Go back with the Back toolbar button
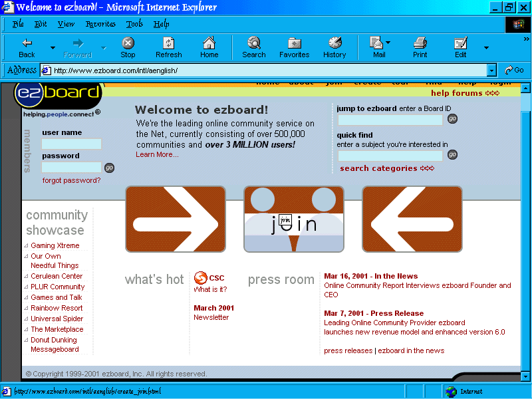Image resolution: width=532 pixels, height=399 pixels. (x=27, y=48)
